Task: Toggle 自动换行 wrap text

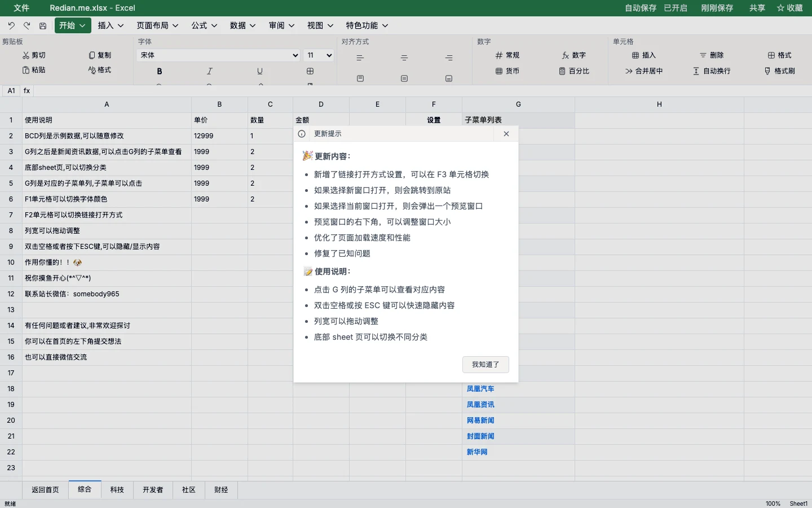Action: click(x=712, y=71)
